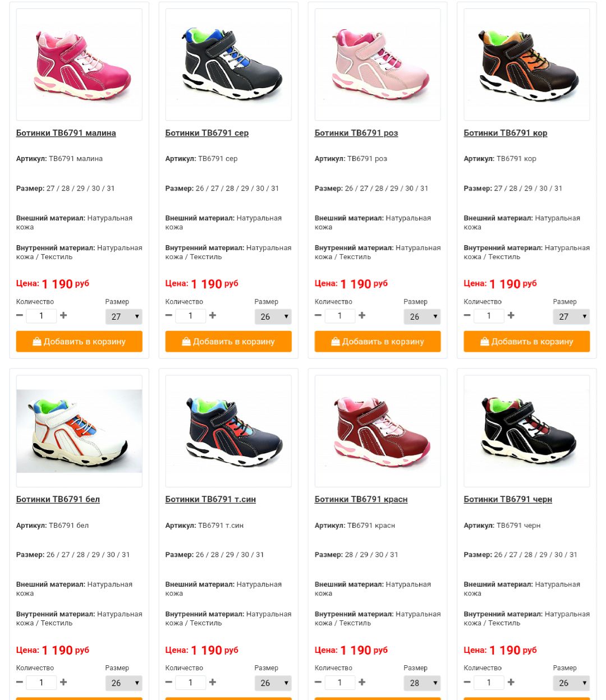Open the Ботинки ТВ6791 роз product link
The height and width of the screenshot is (700, 606).
tap(356, 133)
